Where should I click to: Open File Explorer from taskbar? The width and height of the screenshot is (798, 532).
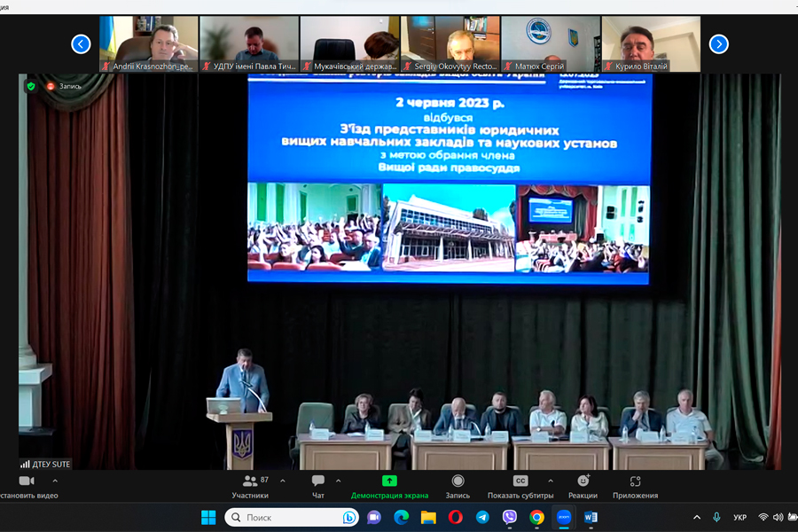(428, 518)
